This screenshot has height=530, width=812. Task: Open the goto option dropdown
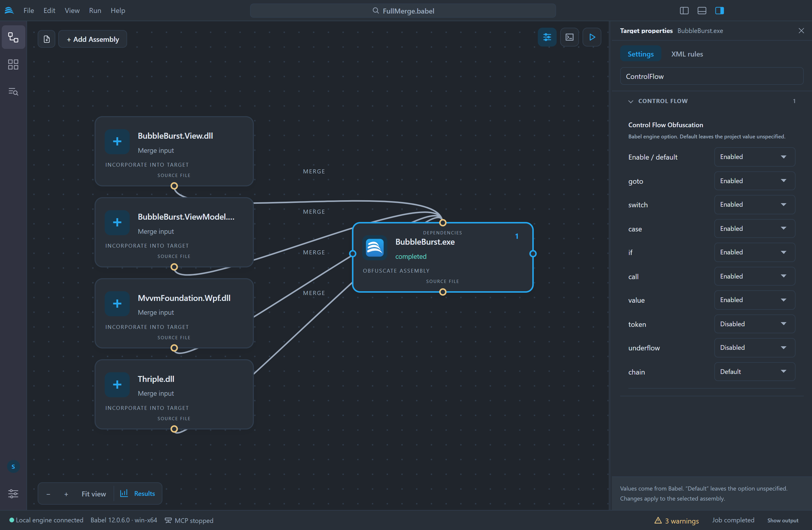pyautogui.click(x=755, y=181)
